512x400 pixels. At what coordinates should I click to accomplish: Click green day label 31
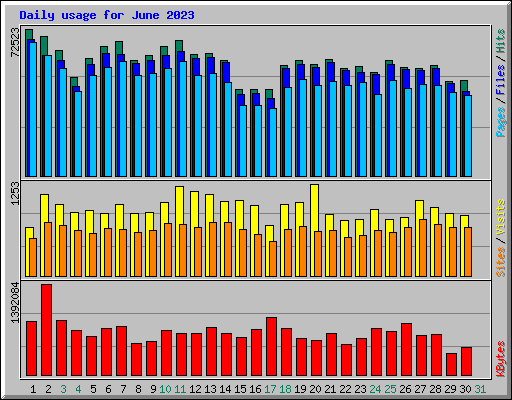[480, 389]
